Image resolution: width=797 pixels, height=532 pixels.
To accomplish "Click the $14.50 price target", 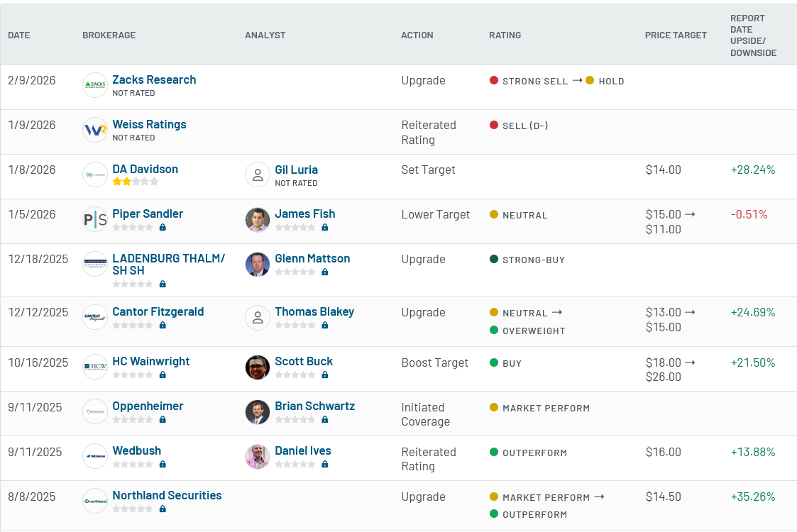I will point(664,497).
